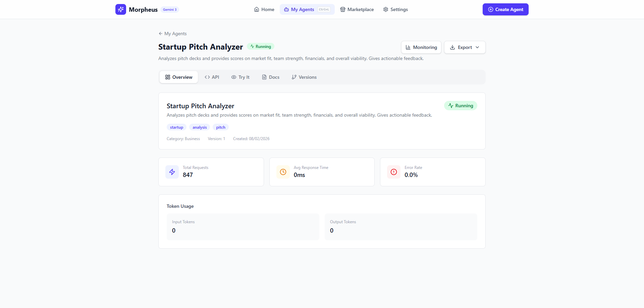
Task: Navigate to Home in the top bar
Action: pos(264,9)
